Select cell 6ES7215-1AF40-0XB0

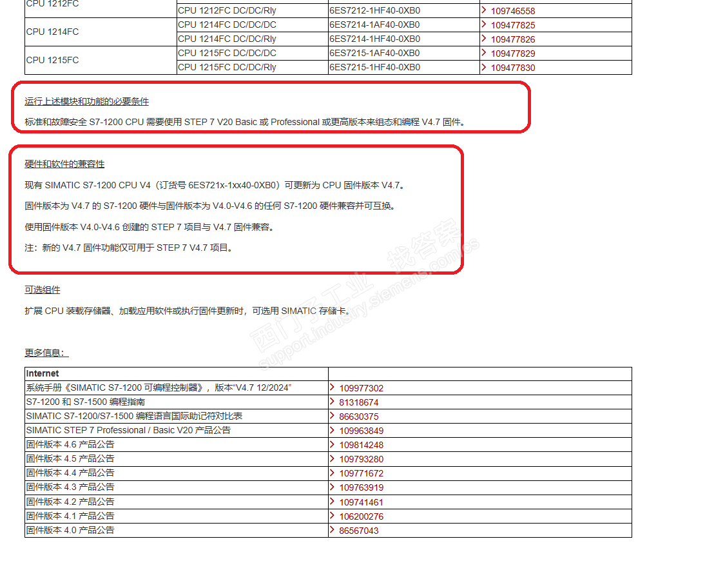point(404,54)
